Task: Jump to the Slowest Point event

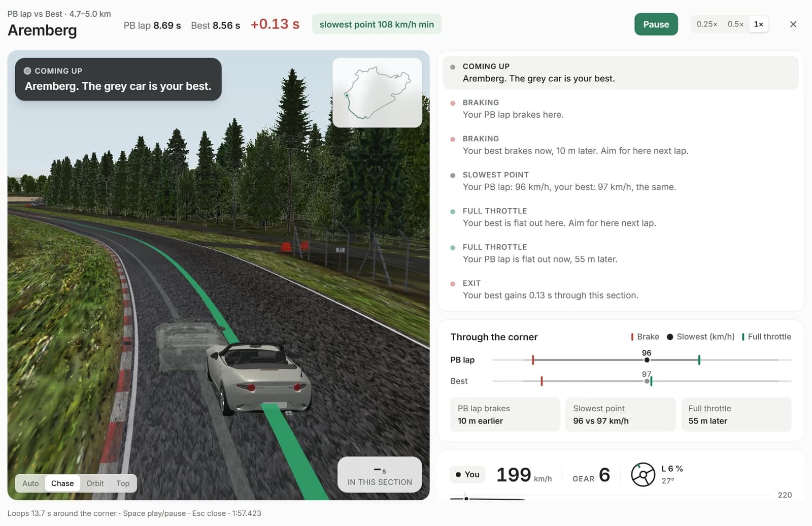Action: pos(621,181)
